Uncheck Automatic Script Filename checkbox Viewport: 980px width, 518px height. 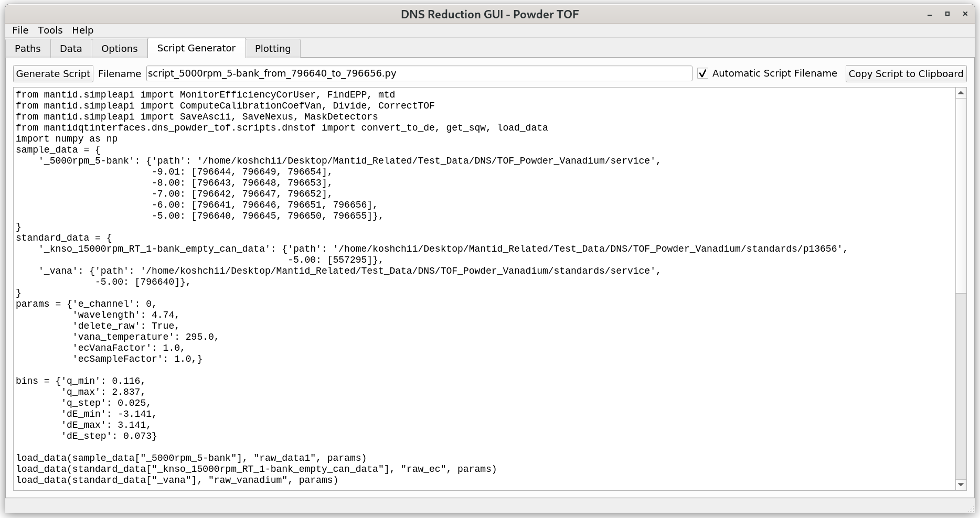702,74
